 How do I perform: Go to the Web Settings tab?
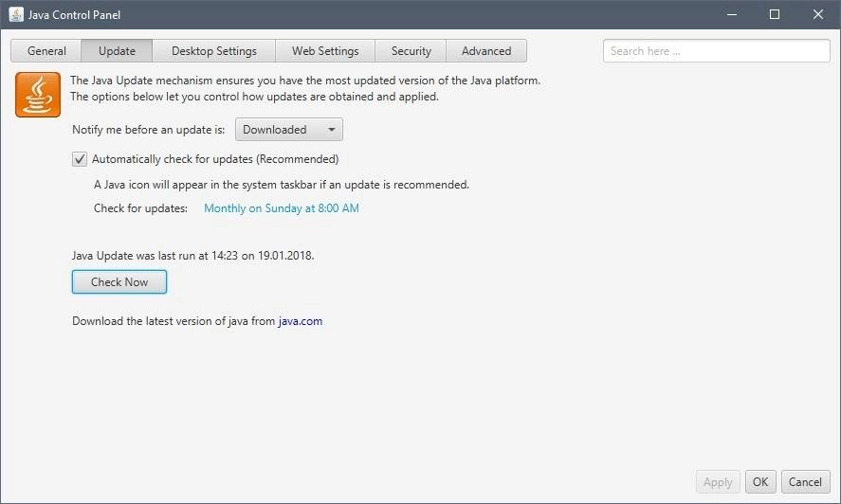(x=325, y=51)
